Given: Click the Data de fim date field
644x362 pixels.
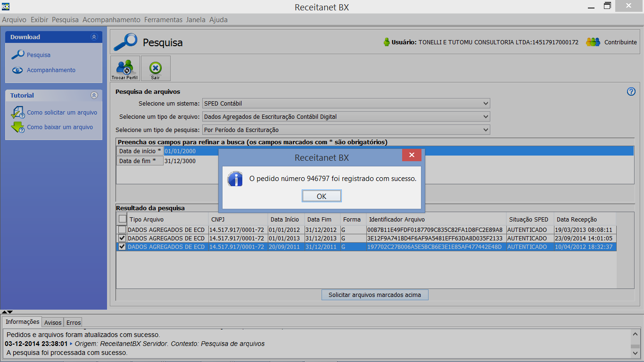Looking at the screenshot, I should coord(398,161).
